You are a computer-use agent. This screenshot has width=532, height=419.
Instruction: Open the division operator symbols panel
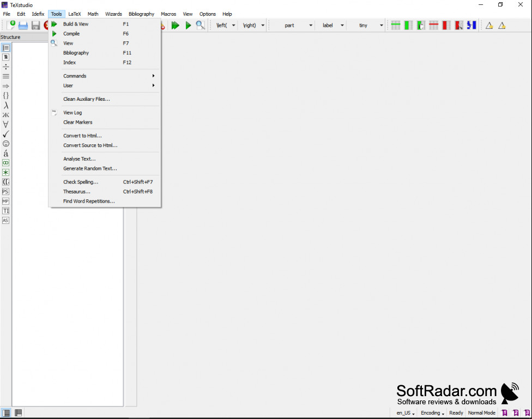click(x=6, y=67)
